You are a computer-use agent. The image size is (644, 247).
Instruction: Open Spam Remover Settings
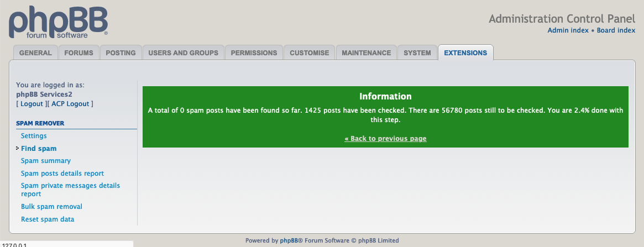[34, 136]
